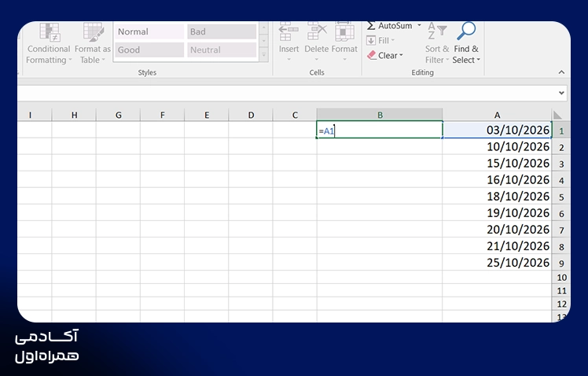
Task: Expand the cell styles gallery
Action: point(264,55)
